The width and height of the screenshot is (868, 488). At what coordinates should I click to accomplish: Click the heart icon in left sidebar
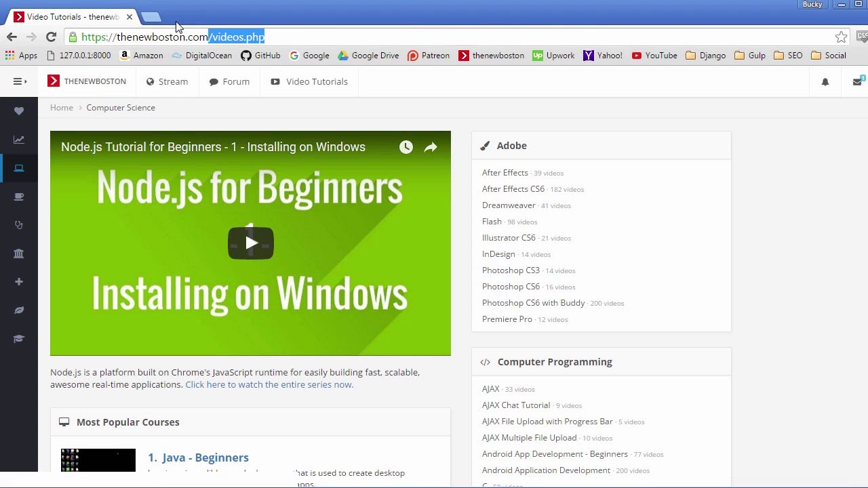click(x=19, y=111)
